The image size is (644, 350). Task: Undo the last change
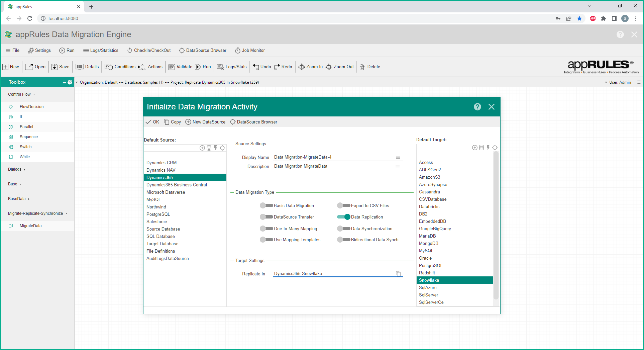click(x=262, y=67)
